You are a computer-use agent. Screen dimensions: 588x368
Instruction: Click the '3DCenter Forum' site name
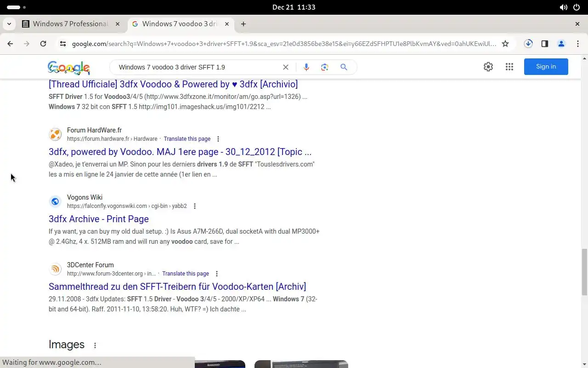pyautogui.click(x=90, y=265)
